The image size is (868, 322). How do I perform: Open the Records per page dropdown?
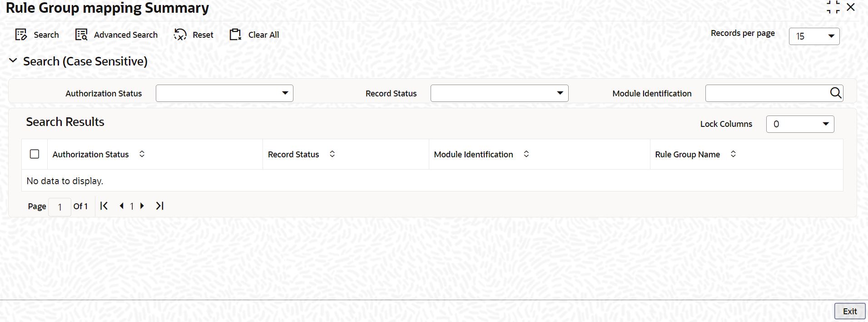pos(831,36)
